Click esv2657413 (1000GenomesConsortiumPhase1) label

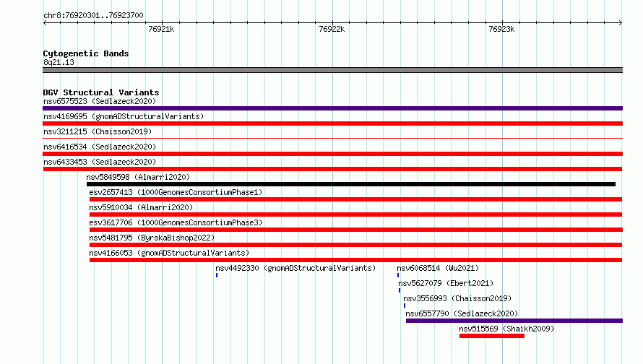176,192
